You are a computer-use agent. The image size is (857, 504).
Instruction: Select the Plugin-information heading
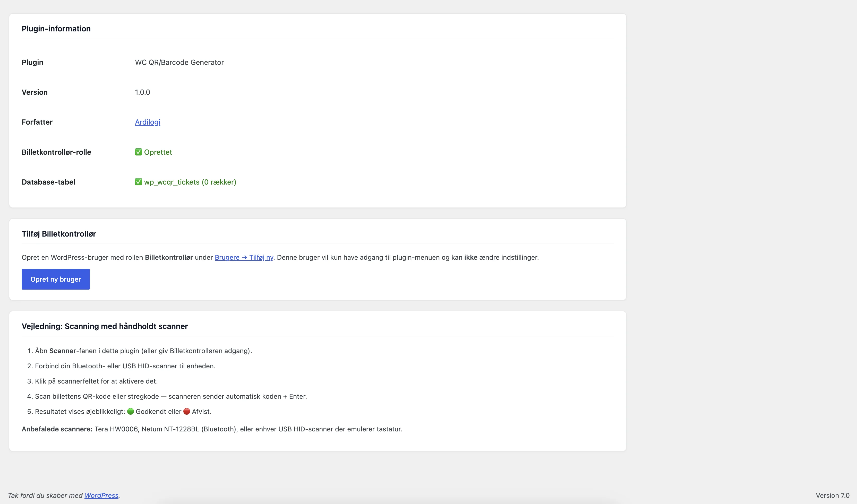click(x=56, y=29)
